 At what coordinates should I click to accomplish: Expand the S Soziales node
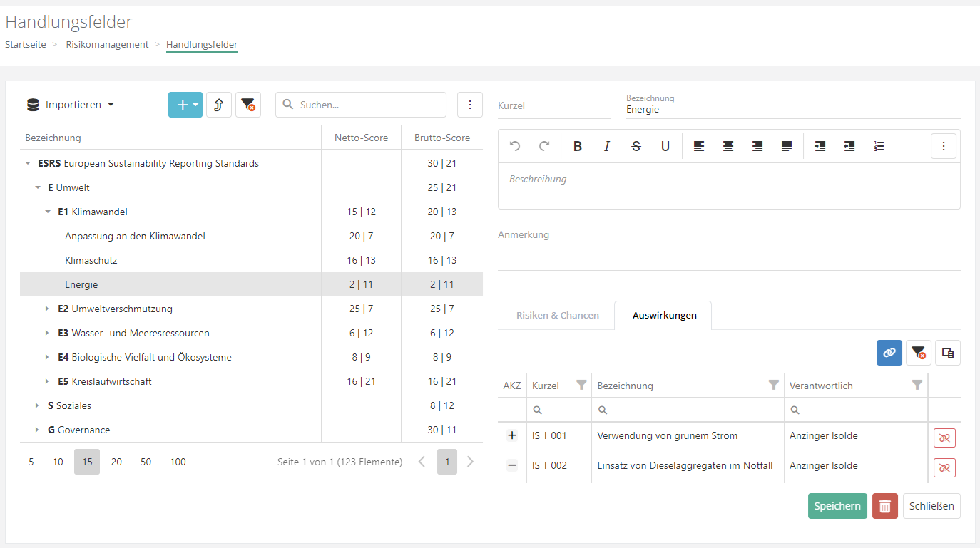pyautogui.click(x=38, y=405)
